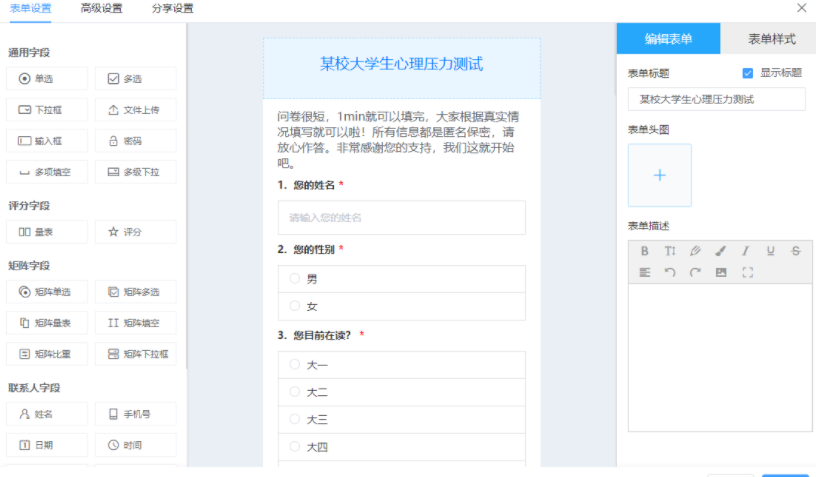Select the form title header 某校大学生心理压力测试
This screenshot has height=477, width=816.
click(x=402, y=68)
